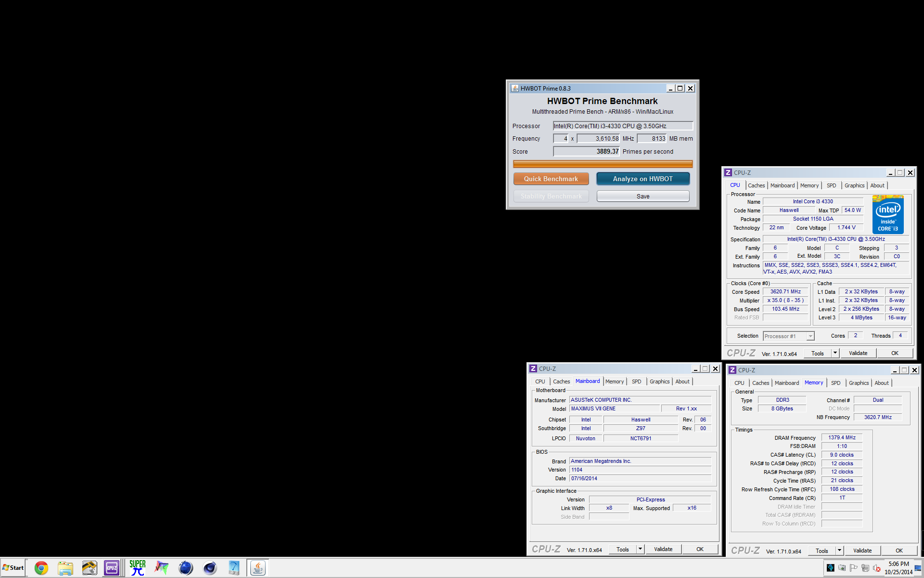Open Action Center flag icon
The height and width of the screenshot is (578, 924).
click(x=854, y=568)
